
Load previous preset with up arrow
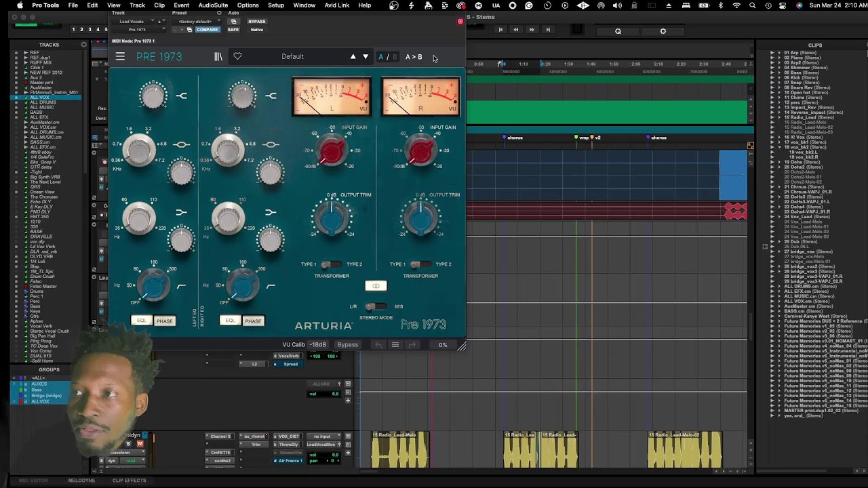pyautogui.click(x=353, y=57)
